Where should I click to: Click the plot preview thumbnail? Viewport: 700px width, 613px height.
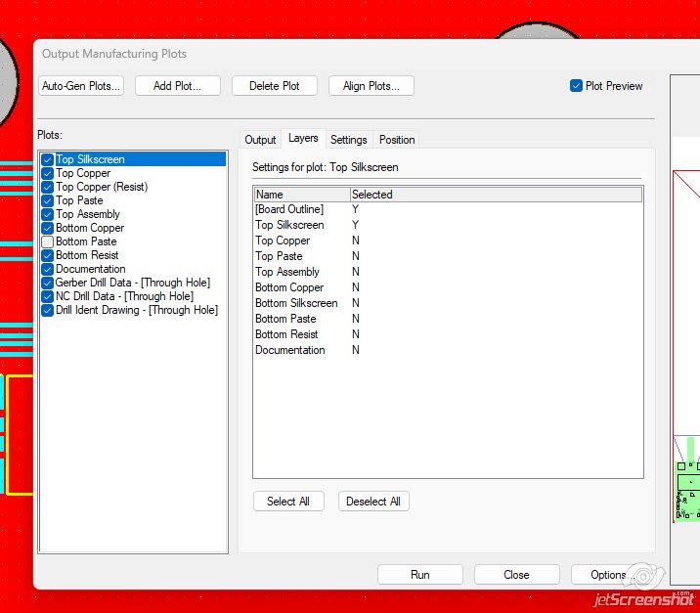[686, 330]
